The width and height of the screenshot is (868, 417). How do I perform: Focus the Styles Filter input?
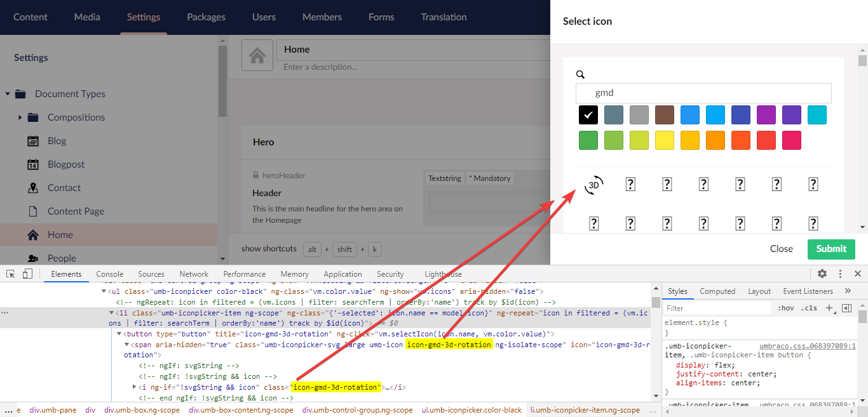tap(718, 308)
